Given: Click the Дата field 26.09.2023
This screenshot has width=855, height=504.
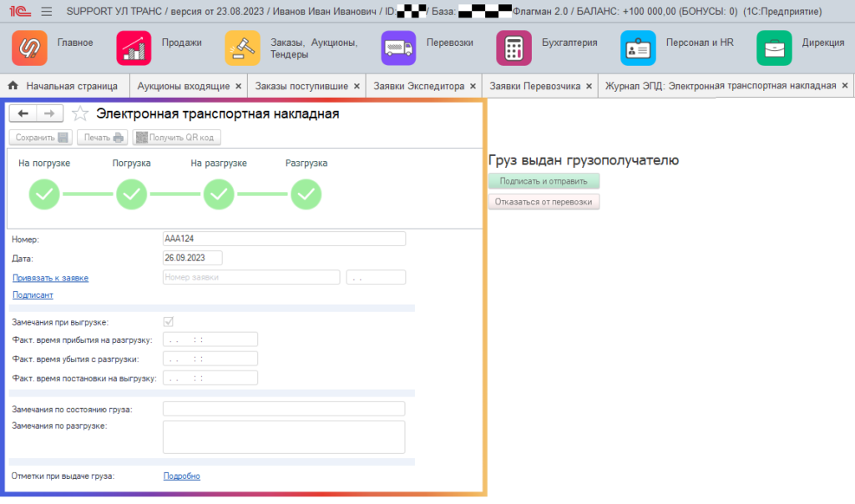Looking at the screenshot, I should coord(193,258).
